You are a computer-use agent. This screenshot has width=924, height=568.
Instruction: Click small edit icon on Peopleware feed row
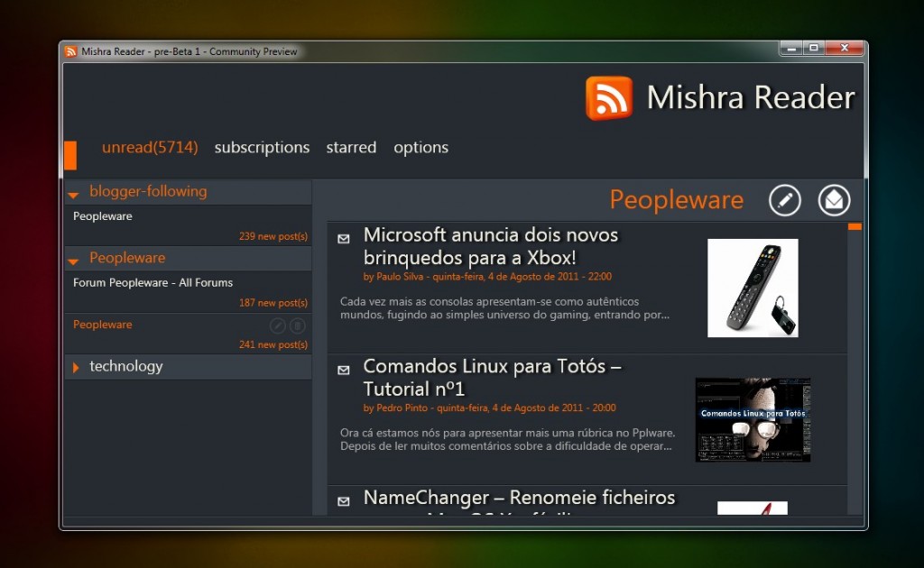pos(278,325)
